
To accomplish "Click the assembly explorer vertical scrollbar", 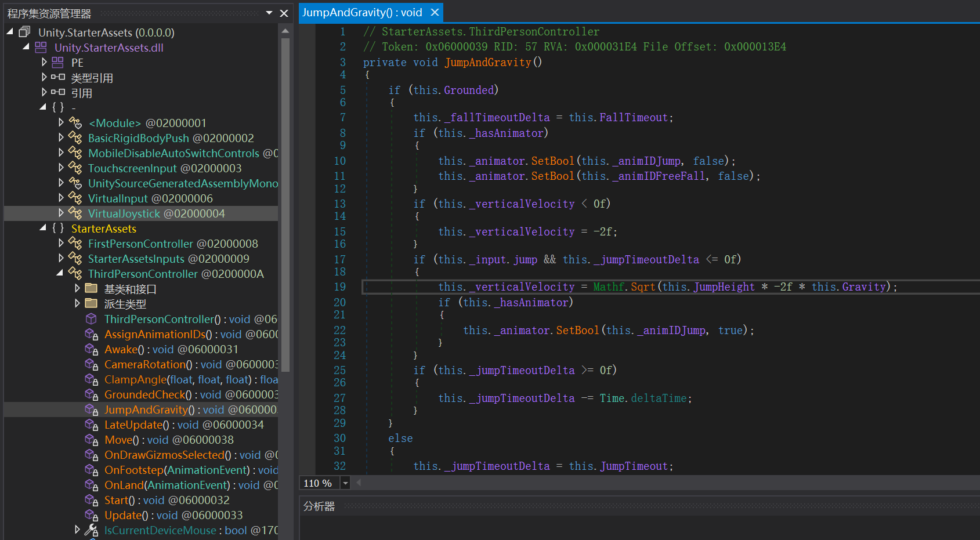I will coord(285,203).
